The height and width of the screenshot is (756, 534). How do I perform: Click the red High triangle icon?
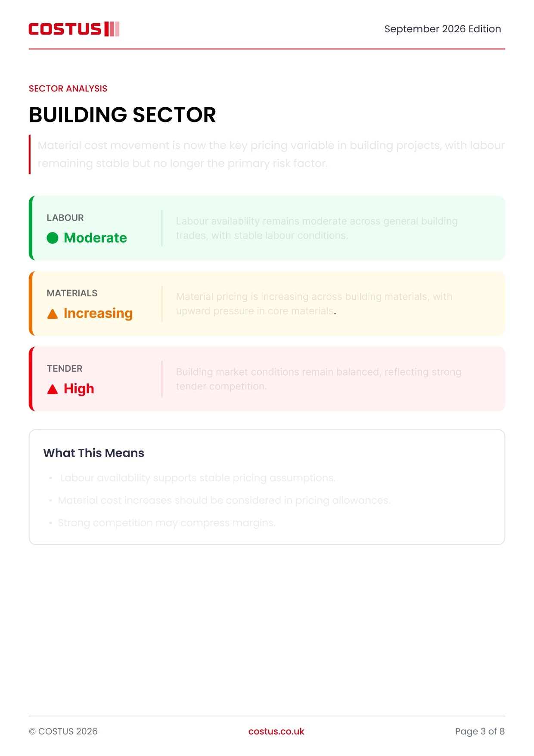pyautogui.click(x=53, y=389)
